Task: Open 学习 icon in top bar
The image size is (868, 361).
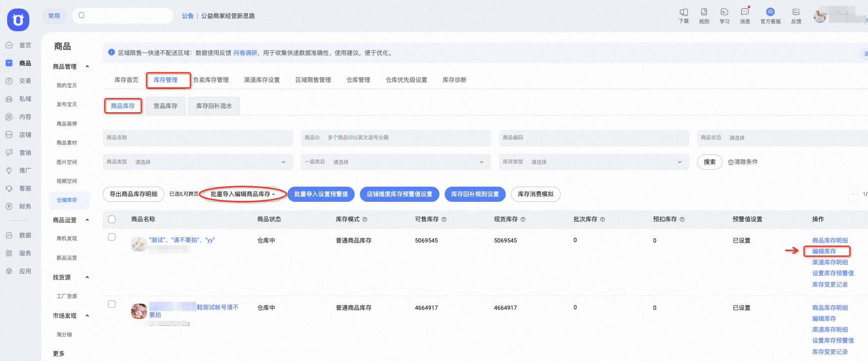Action: (x=725, y=12)
